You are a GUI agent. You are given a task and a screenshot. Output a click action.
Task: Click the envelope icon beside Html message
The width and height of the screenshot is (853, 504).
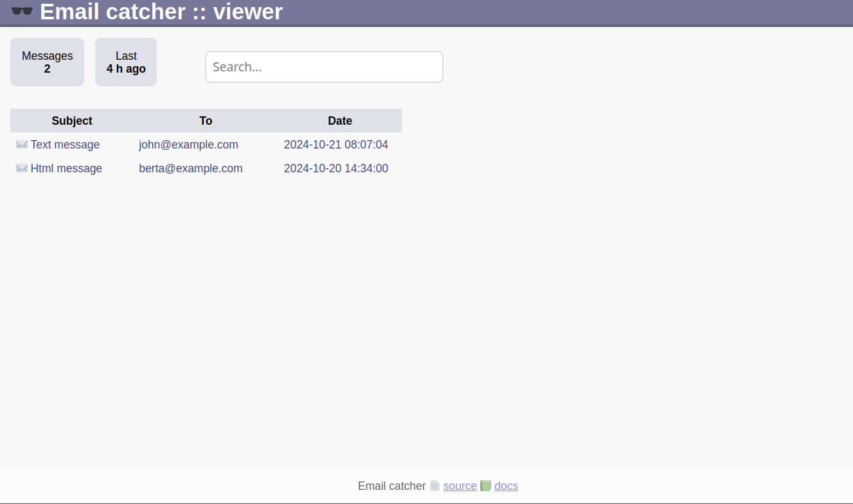(22, 168)
